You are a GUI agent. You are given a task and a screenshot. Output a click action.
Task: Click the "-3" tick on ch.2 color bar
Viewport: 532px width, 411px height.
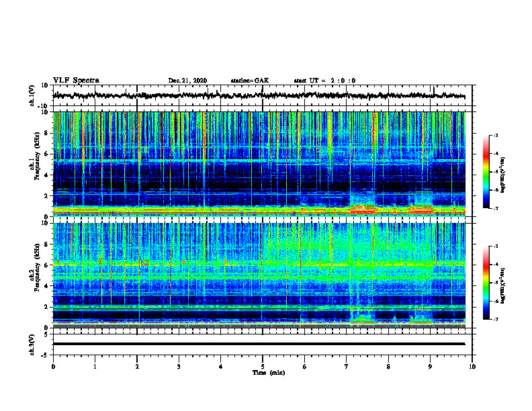coord(496,246)
